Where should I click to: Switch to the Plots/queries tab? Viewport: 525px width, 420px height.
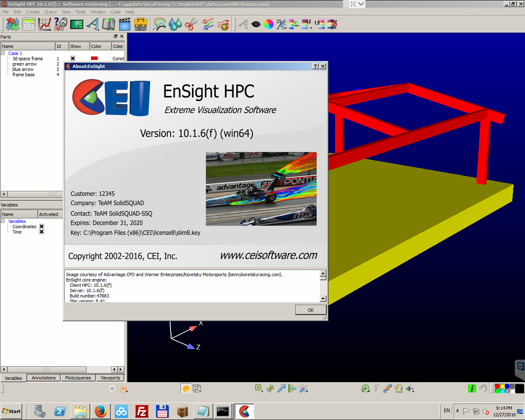tap(78, 378)
